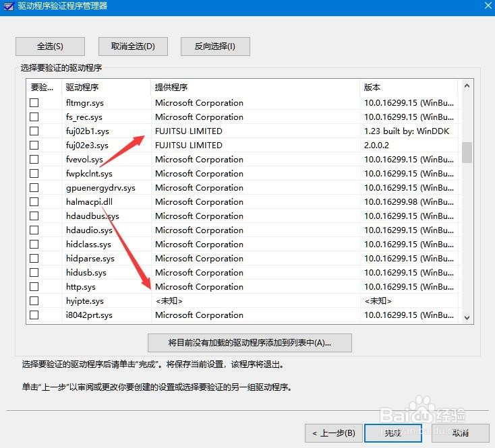Select the hidusb.sys driver name
The height and width of the screenshot is (448, 495).
click(86, 273)
